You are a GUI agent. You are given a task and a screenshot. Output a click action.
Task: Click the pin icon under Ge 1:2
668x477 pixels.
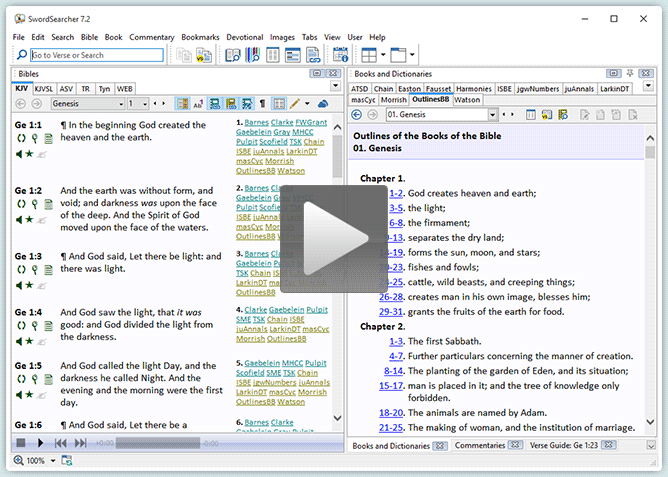tap(35, 204)
